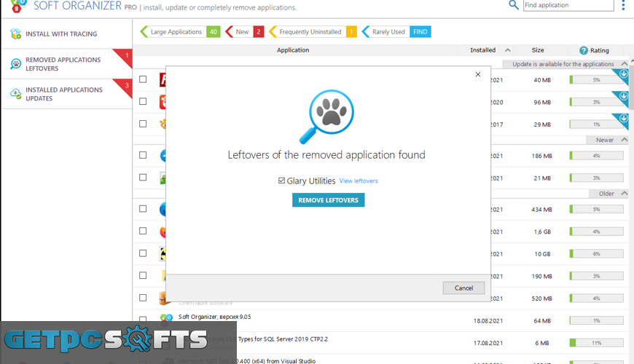This screenshot has height=364, width=634.
Task: Click the large paw magnifier icon in dialog
Action: pos(326,116)
